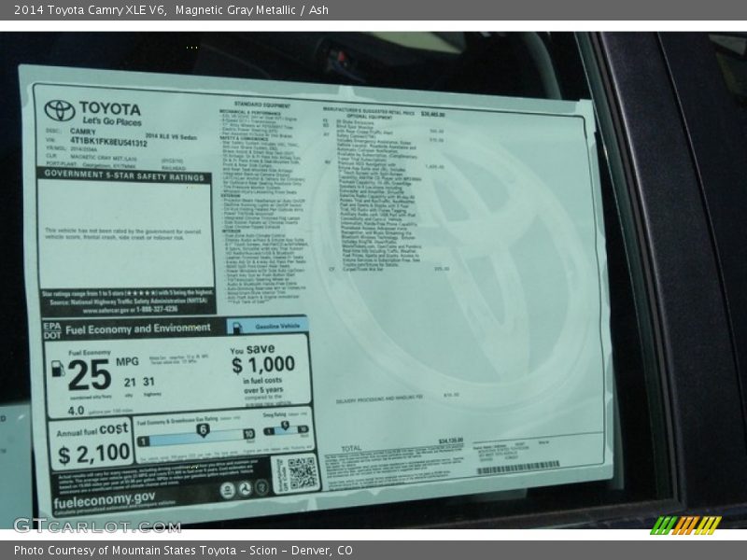Click the www.safercar.gov phone line text
Screen dimensions: 747x560
[130, 310]
